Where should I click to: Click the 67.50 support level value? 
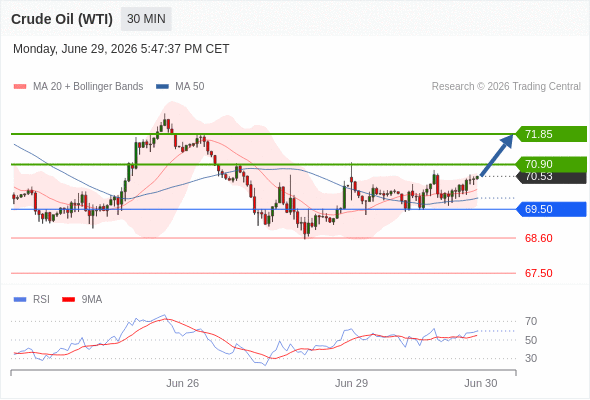tap(538, 273)
